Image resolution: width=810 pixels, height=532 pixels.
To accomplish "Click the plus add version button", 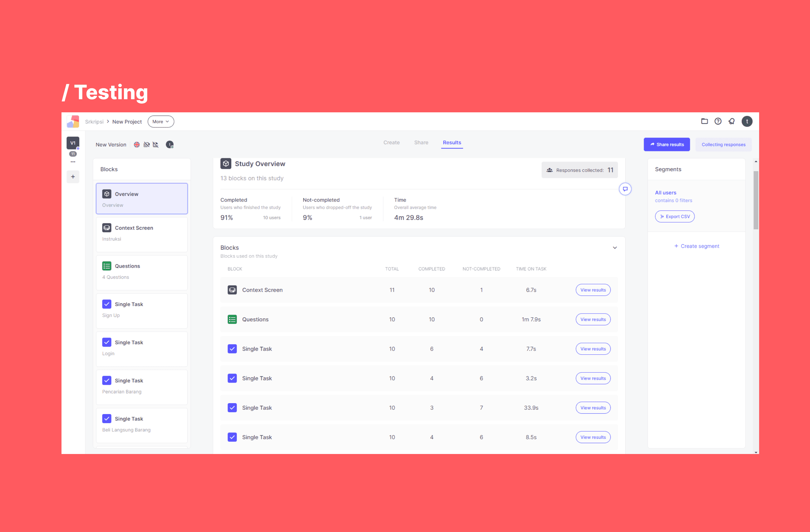I will 73,177.
